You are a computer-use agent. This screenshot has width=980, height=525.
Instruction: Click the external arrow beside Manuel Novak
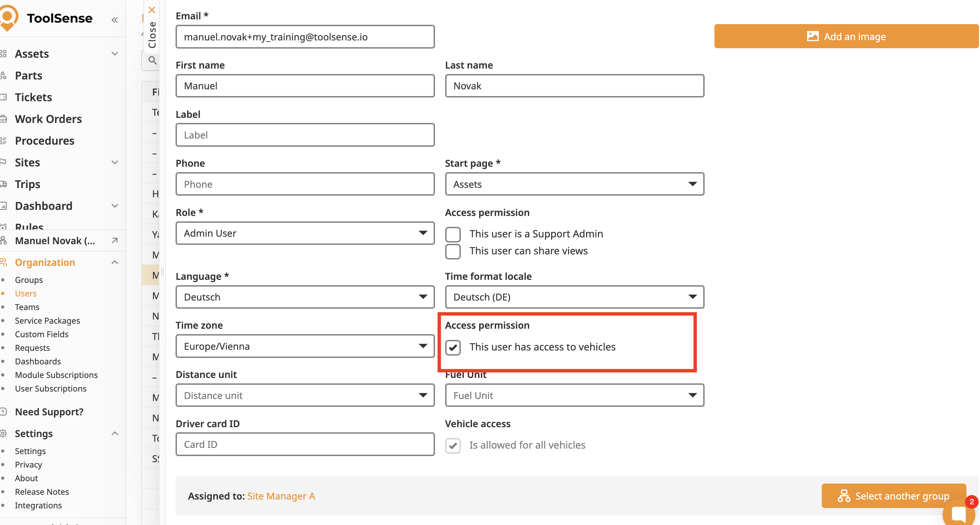click(114, 240)
